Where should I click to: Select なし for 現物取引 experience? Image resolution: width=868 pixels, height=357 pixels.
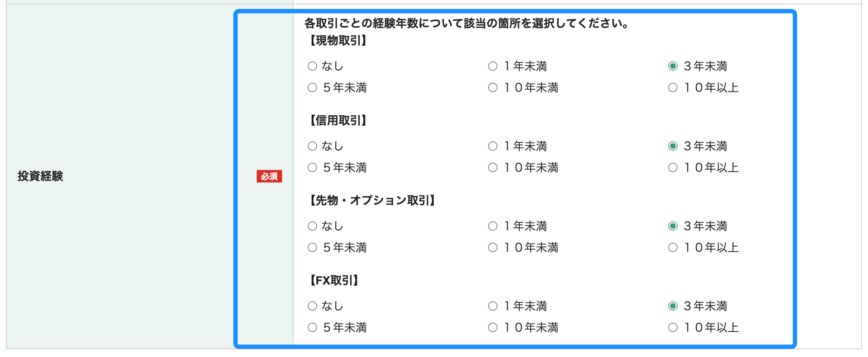[x=313, y=65]
